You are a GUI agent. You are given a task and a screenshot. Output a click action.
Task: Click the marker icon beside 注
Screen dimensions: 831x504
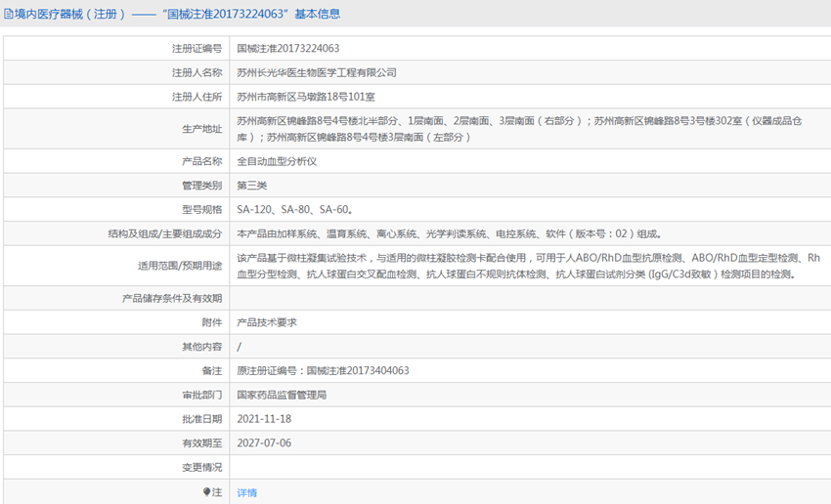(206, 492)
